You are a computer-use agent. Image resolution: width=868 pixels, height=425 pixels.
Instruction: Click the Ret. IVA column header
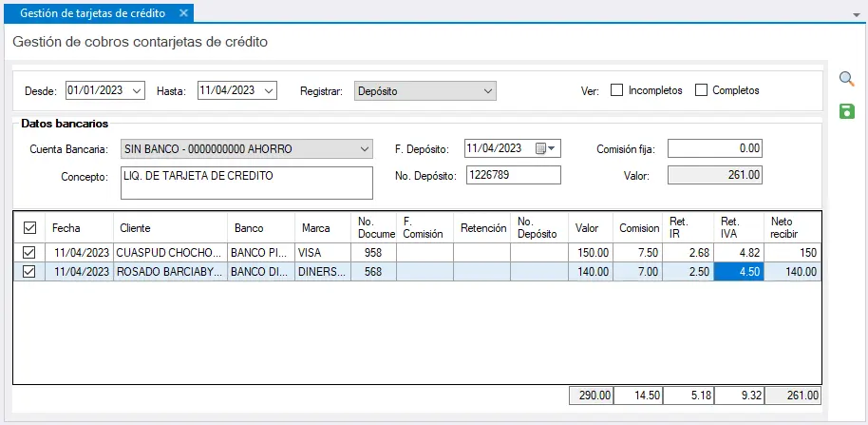[739, 228]
